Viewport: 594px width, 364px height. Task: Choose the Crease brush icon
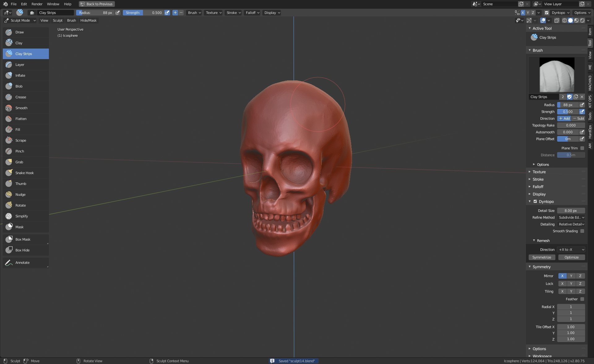pos(9,97)
